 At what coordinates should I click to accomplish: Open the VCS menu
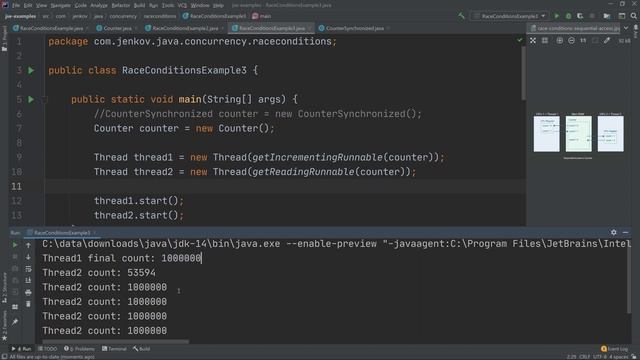(182, 5)
